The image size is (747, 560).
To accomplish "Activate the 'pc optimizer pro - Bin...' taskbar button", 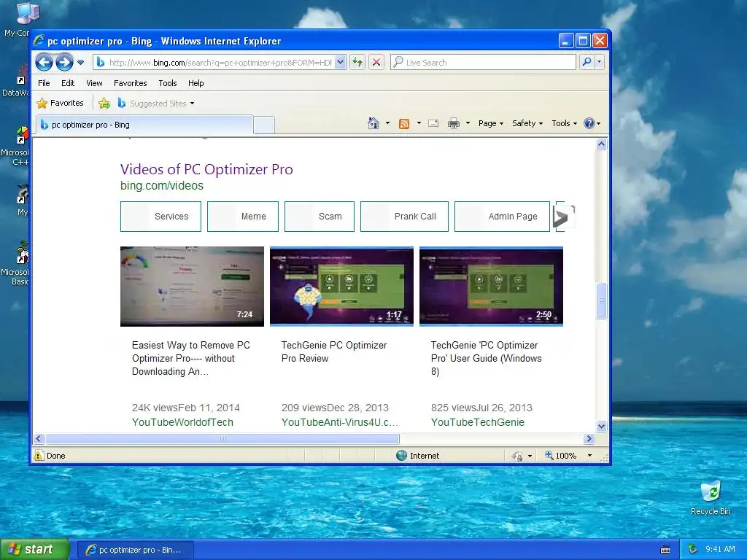I will tap(135, 550).
